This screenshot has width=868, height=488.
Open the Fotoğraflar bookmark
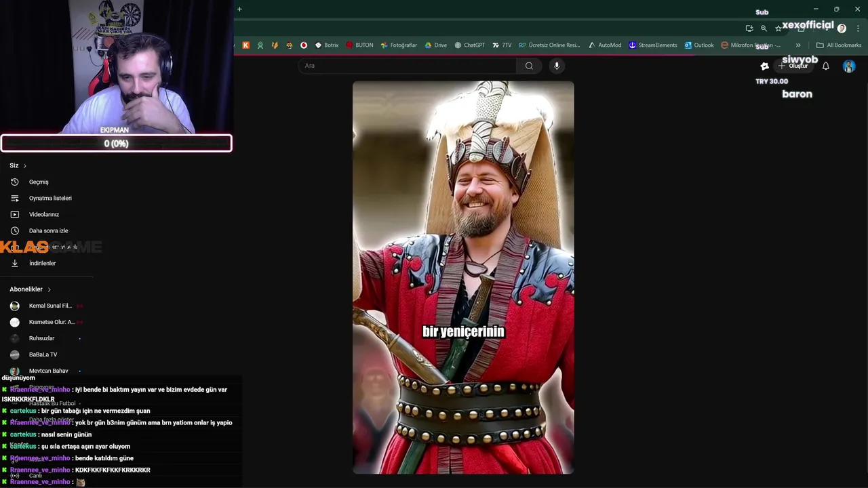coord(399,45)
